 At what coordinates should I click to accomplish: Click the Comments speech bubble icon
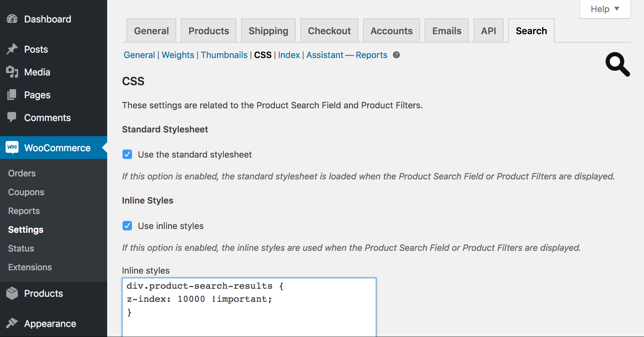12,117
